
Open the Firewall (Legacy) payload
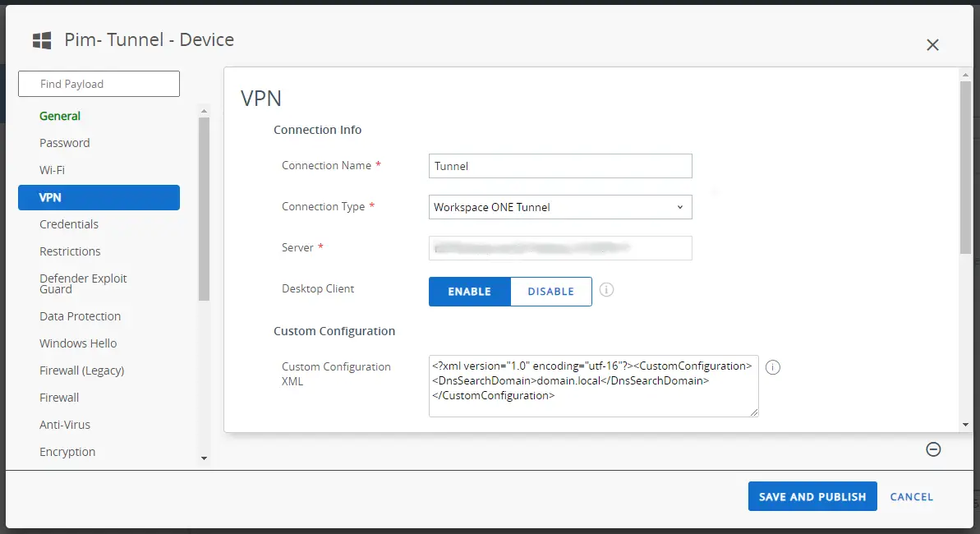82,371
